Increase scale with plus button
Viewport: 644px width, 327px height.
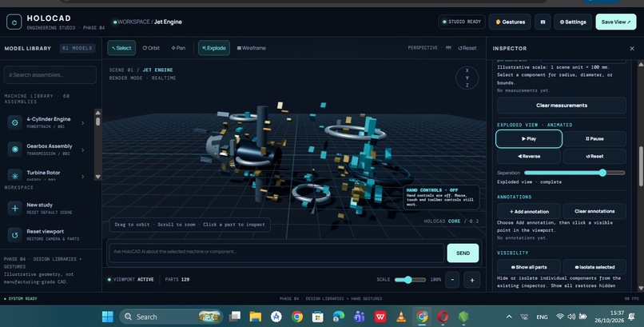(x=472, y=280)
